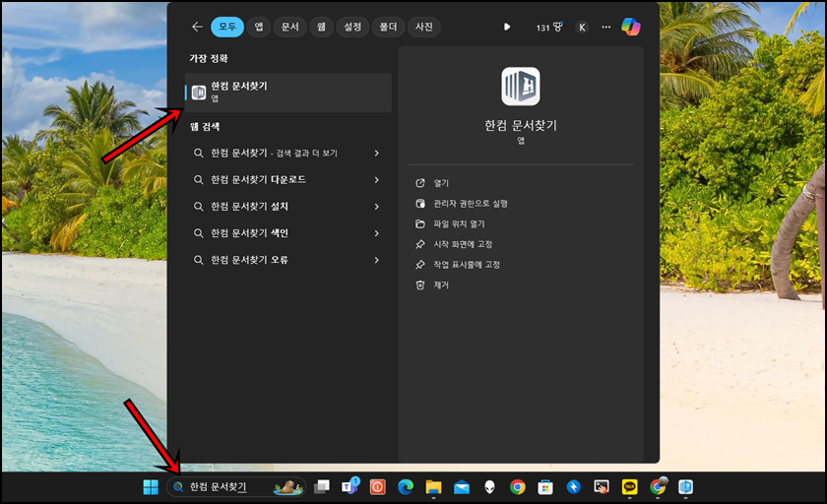The image size is (827, 504).
Task: Expand chevron beside 한컴 문서찾기 다운로드
Action: coord(376,180)
